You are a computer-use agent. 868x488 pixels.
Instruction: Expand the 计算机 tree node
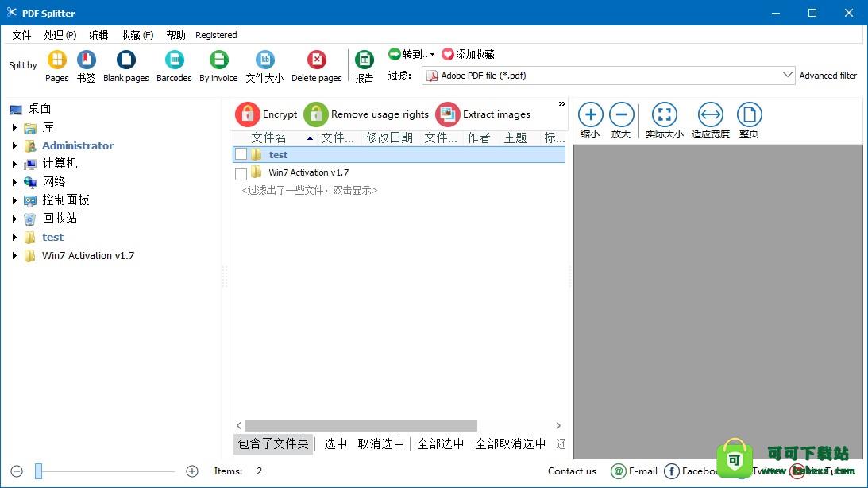click(x=14, y=165)
